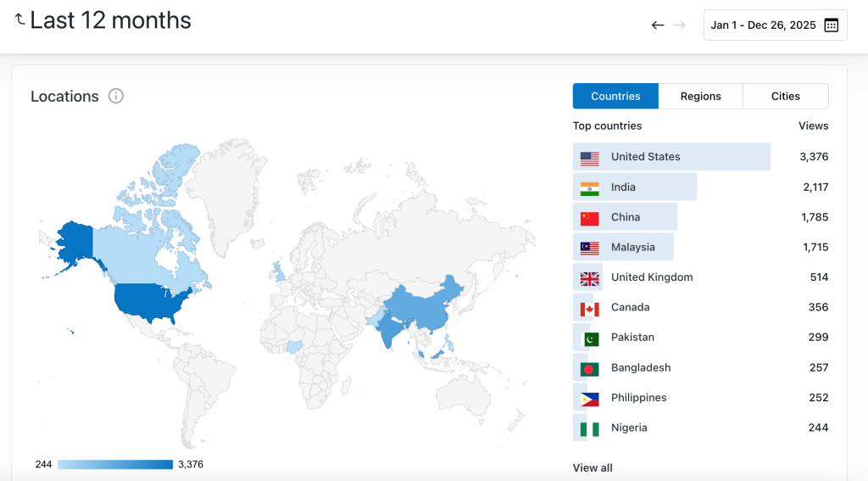
Task: Click the calendar icon in date picker
Action: click(x=831, y=25)
